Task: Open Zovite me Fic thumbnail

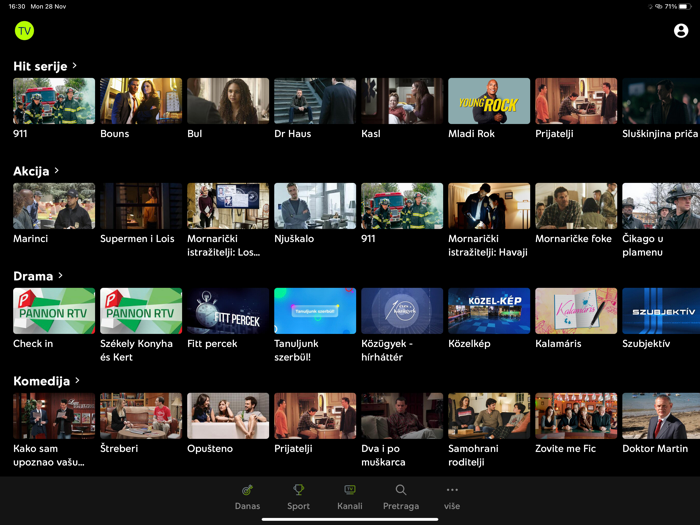Action: 576,416
